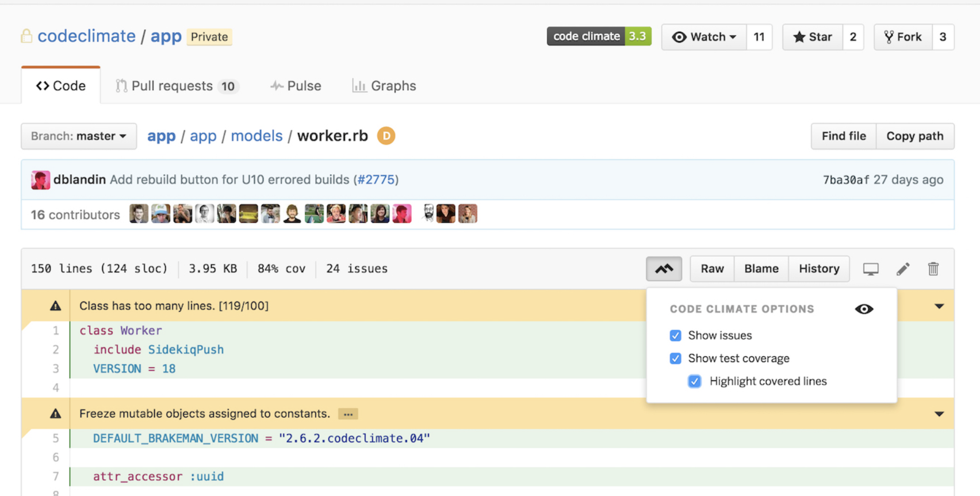Click line number 5
This screenshot has width=980, height=496.
click(x=56, y=438)
